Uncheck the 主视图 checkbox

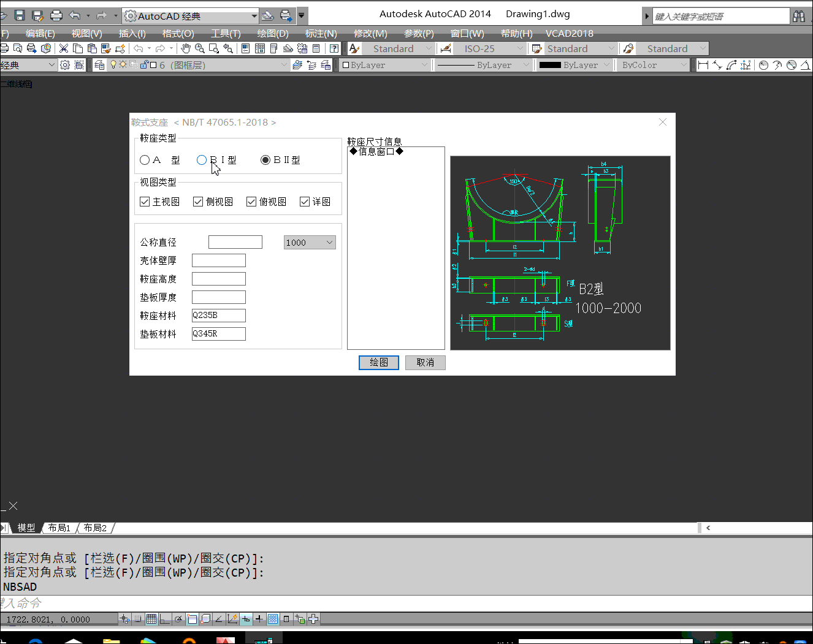[x=145, y=202]
